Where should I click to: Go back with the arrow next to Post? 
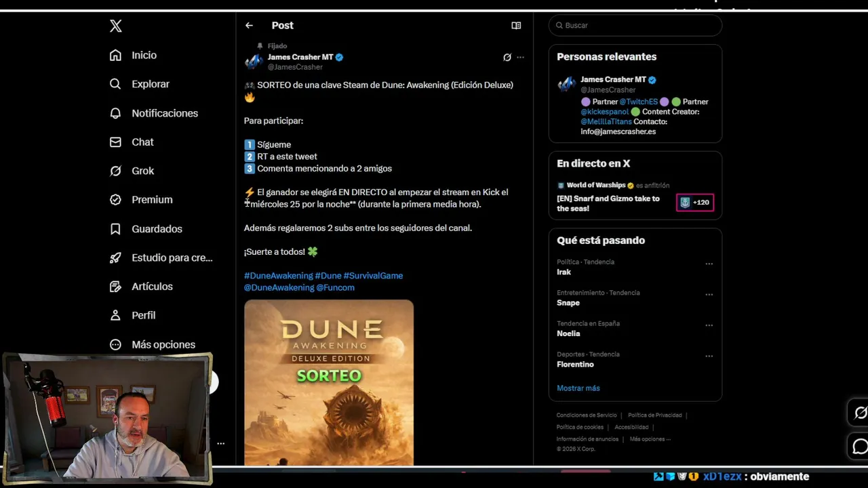(x=249, y=25)
